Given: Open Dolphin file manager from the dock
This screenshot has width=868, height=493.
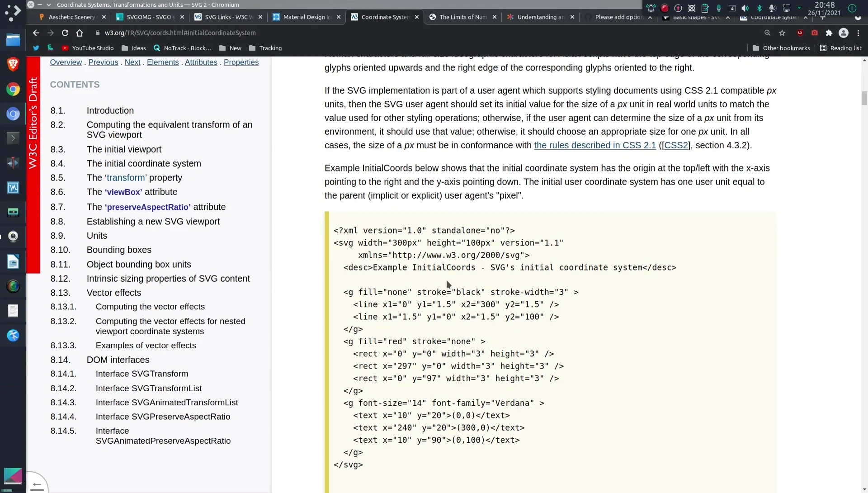Looking at the screenshot, I should point(13,40).
